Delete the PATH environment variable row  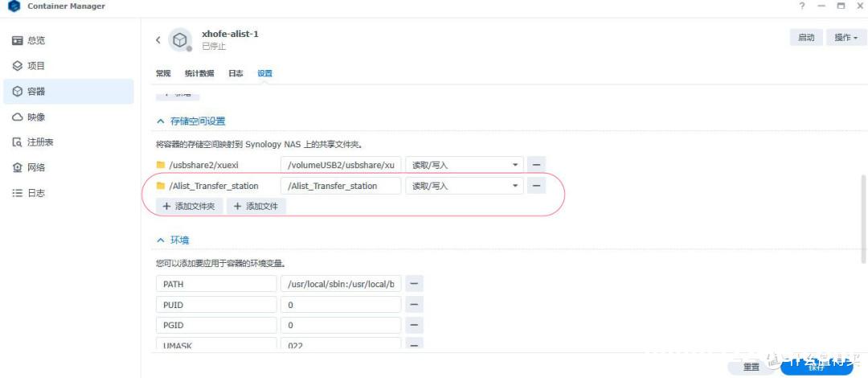(414, 284)
